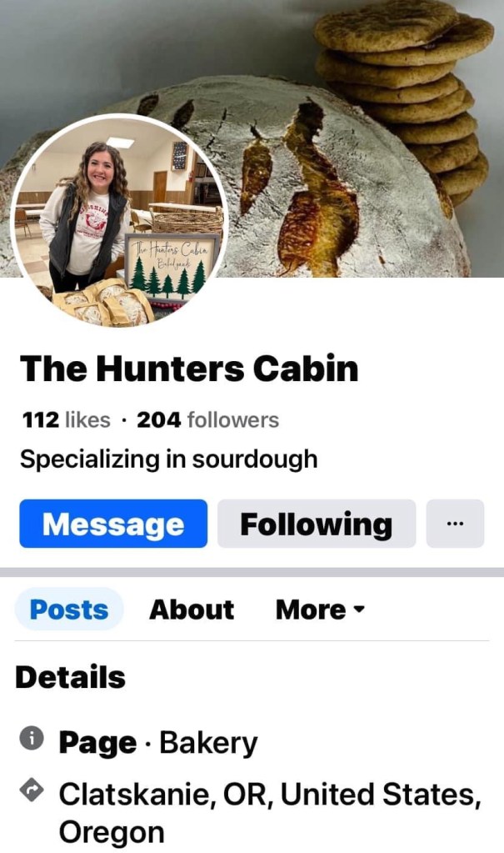Tap the Specializing in sourdough bio text
504x853 pixels.
168,459
